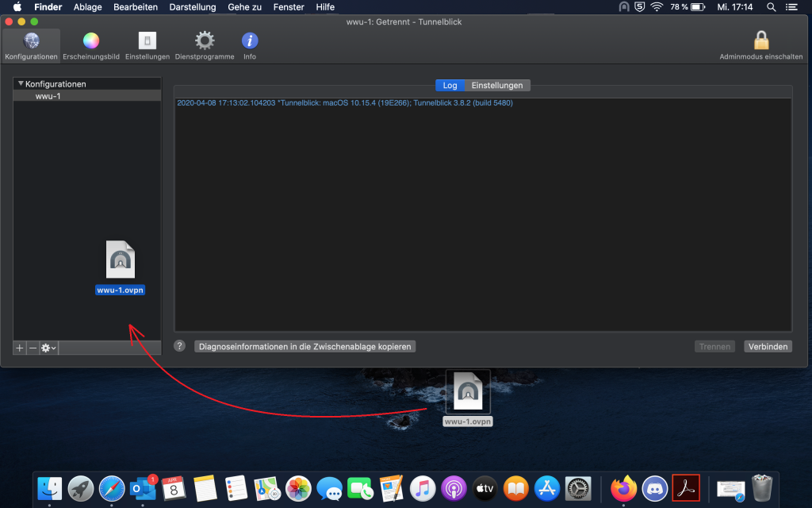The width and height of the screenshot is (812, 508).
Task: Open Messages from the Dock
Action: 329,488
